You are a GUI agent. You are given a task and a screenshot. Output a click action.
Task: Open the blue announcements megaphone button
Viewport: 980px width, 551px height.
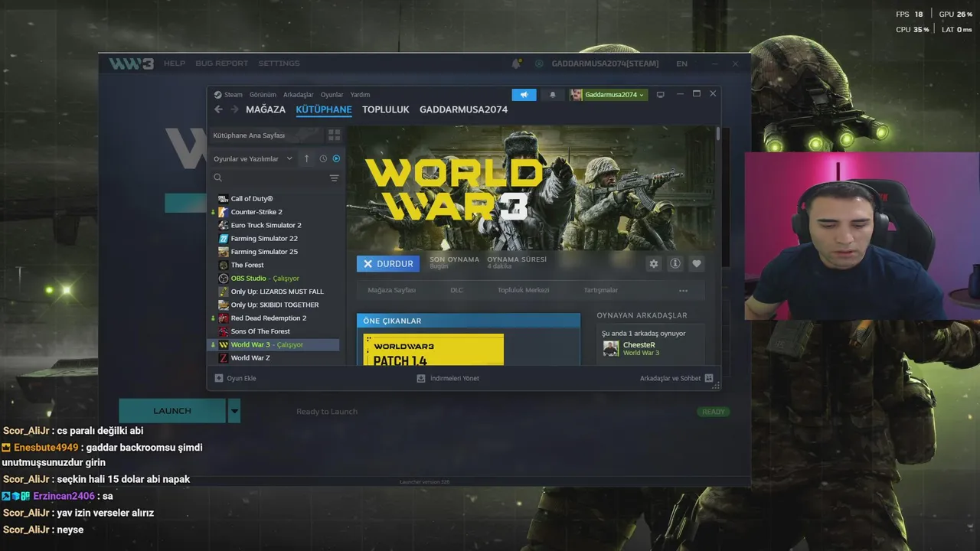tap(524, 95)
